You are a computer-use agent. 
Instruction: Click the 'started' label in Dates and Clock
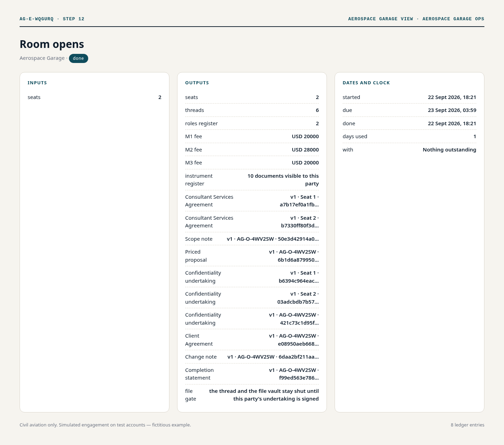tap(351, 97)
